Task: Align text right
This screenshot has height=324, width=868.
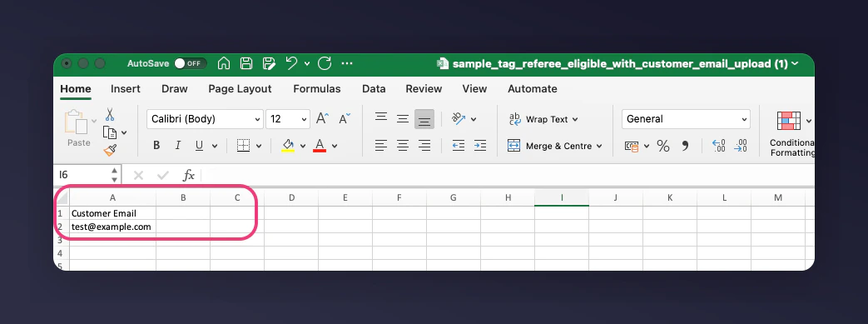Action: coord(424,146)
